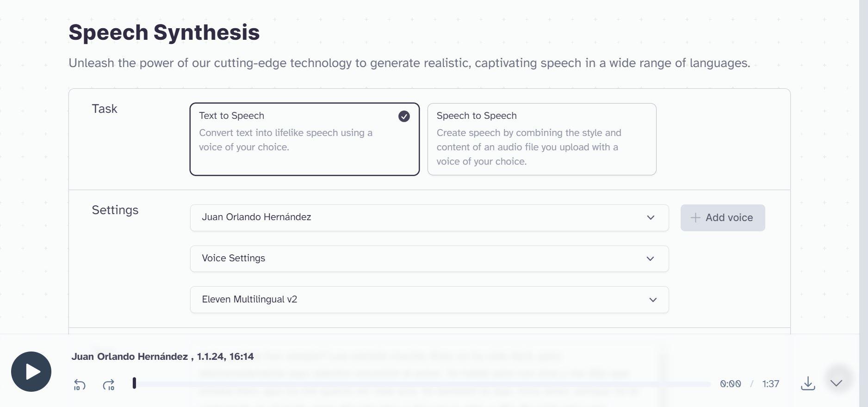Click the 0:00 elapsed time label
The width and height of the screenshot is (868, 407).
click(730, 384)
